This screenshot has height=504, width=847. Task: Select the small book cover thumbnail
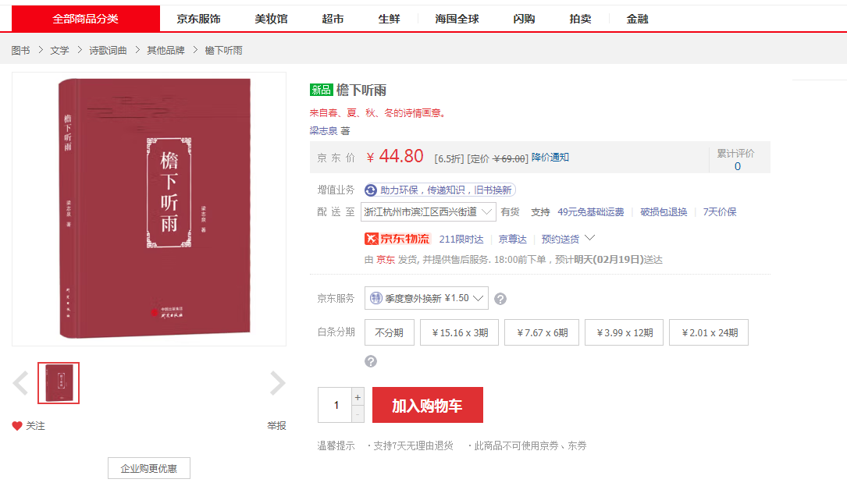coord(59,383)
